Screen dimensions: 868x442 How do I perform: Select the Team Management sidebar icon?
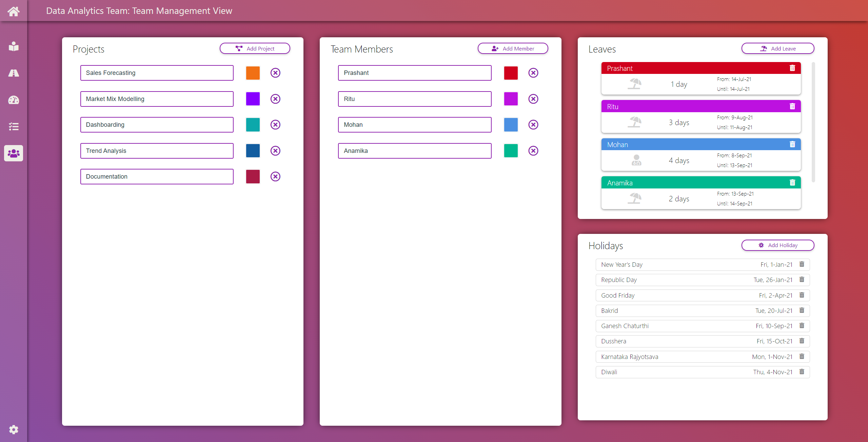click(x=13, y=153)
